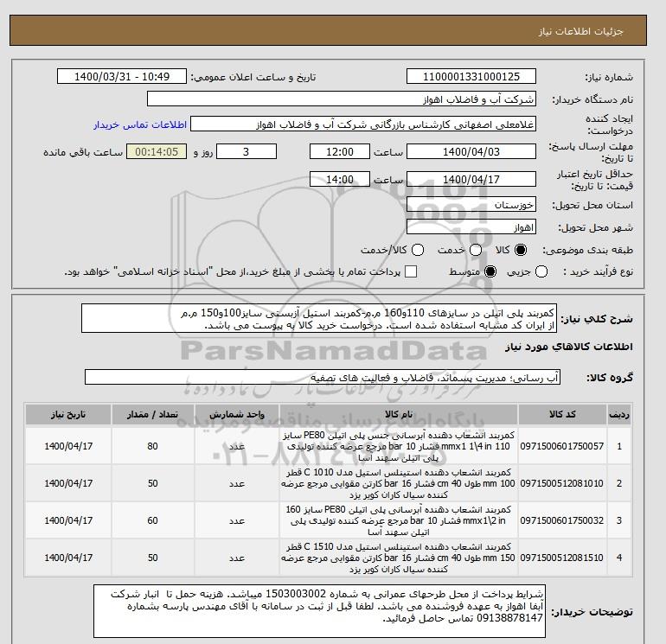Click the تعداد / مقدار column header
This screenshot has height=644, width=666.
point(153,414)
